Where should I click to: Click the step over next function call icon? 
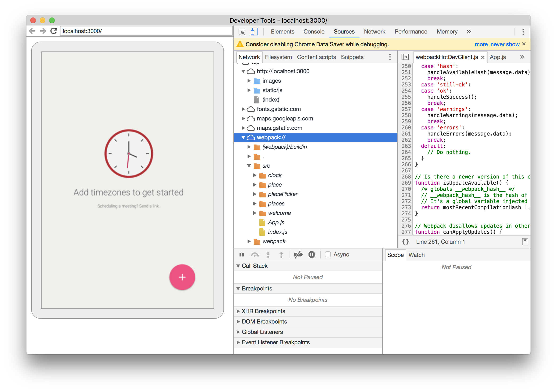[255, 255]
